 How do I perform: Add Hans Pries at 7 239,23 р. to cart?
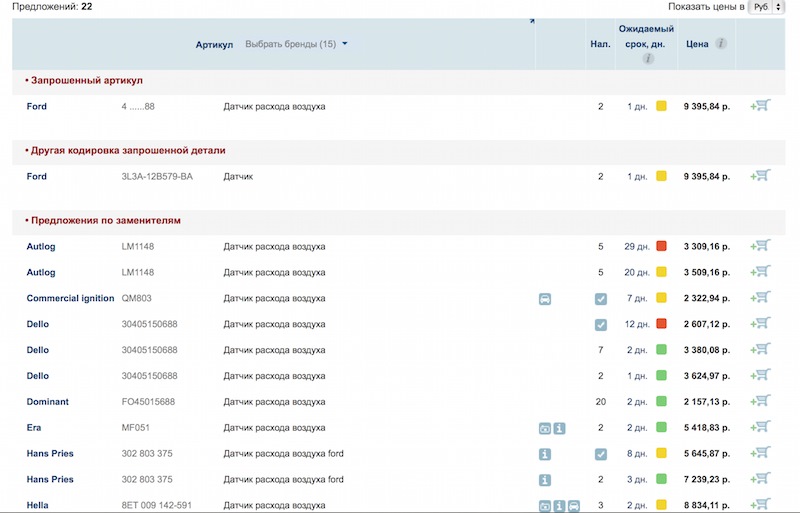760,479
